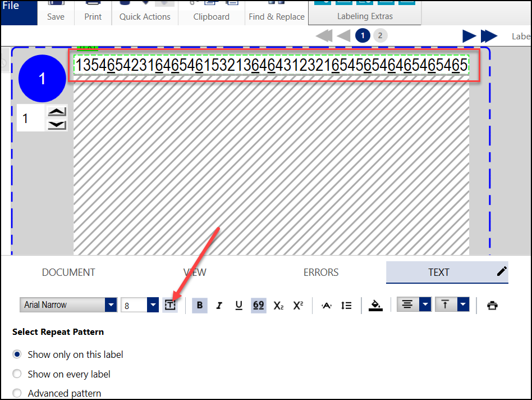The image size is (532, 400).
Task: Toggle bold formatting
Action: pos(200,305)
